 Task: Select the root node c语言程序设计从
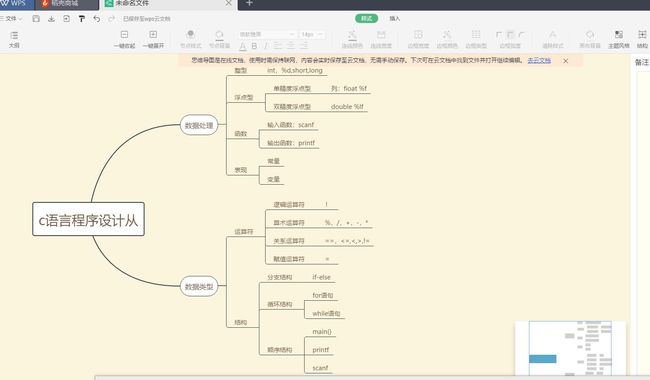88,219
